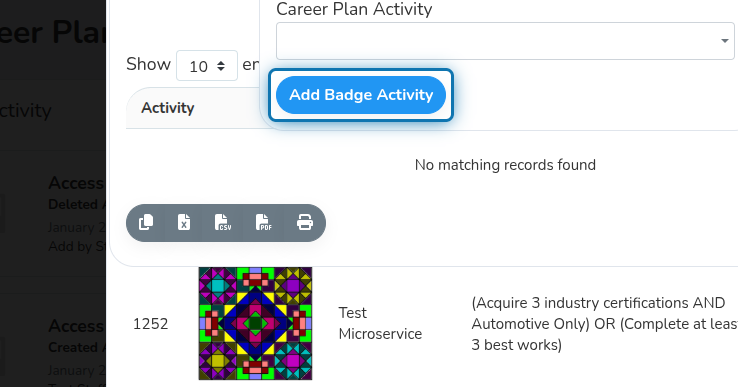
Task: Export table as PDF file
Action: (264, 223)
